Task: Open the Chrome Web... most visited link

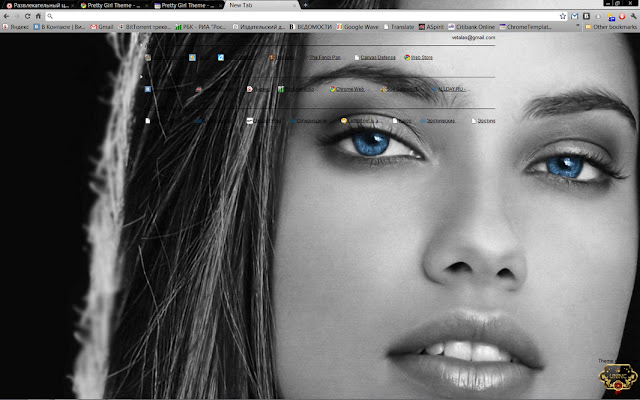Action: click(350, 89)
